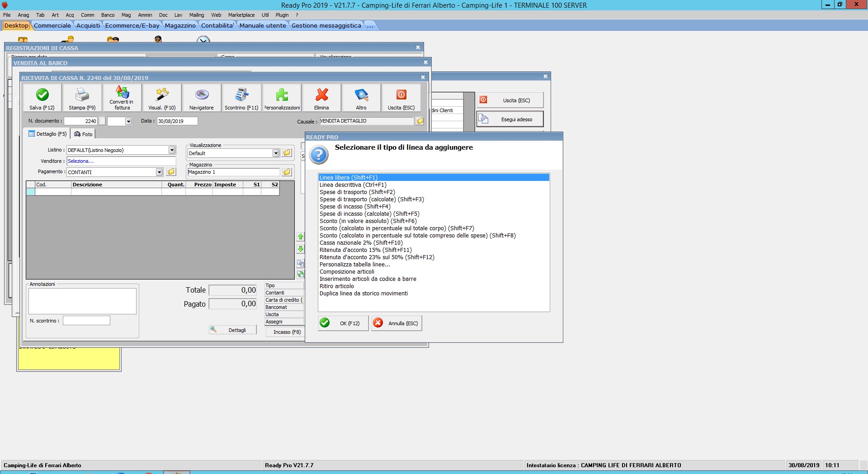Screen dimensions: 868x474
Task: Click folder icon next to Causale field
Action: click(420, 121)
